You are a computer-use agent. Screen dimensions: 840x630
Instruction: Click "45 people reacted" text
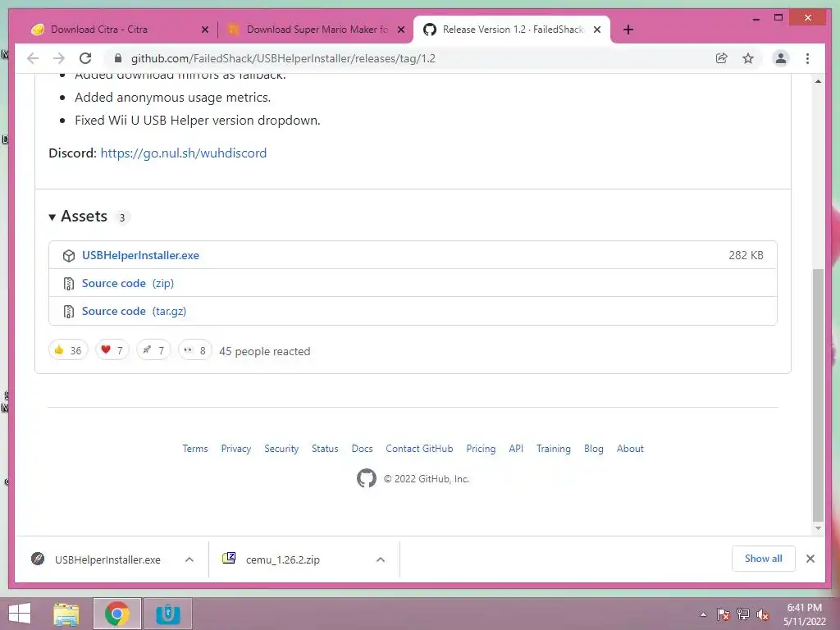[x=265, y=351]
